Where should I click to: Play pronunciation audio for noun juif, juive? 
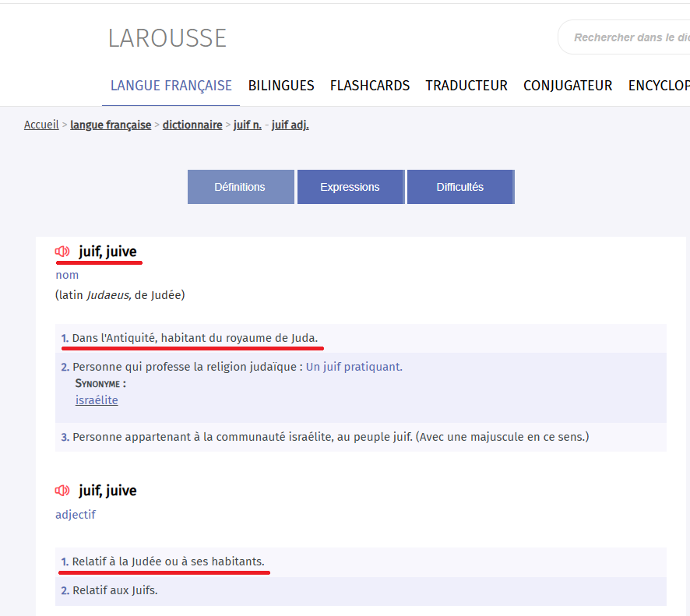point(62,252)
